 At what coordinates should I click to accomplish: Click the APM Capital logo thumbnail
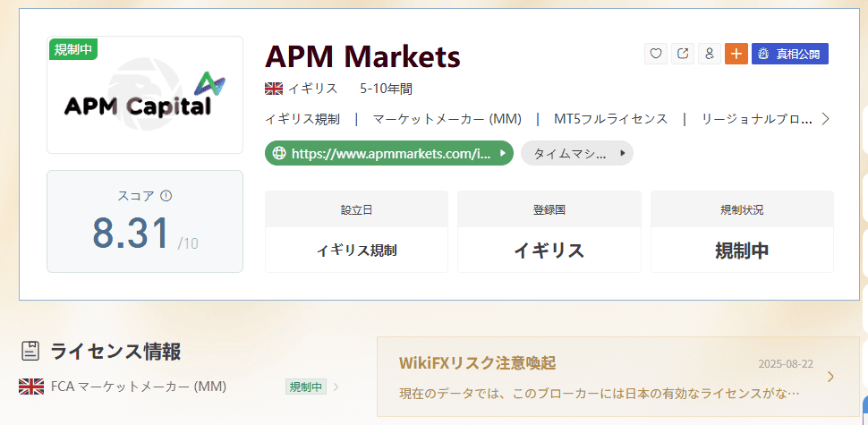click(145, 95)
